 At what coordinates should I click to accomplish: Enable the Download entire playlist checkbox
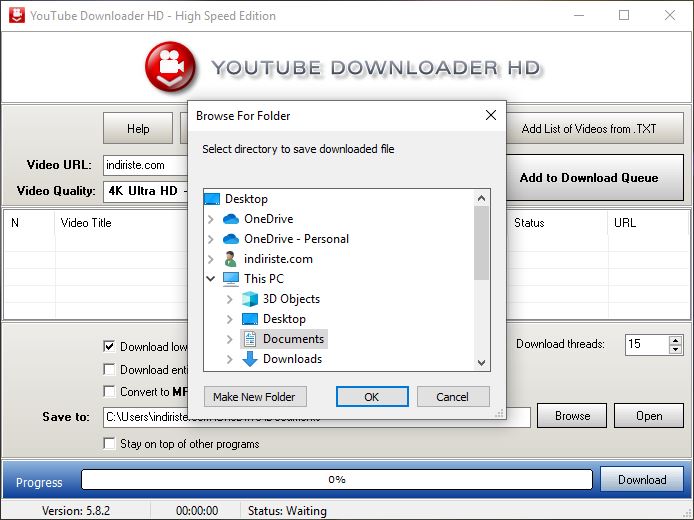pyautogui.click(x=109, y=369)
